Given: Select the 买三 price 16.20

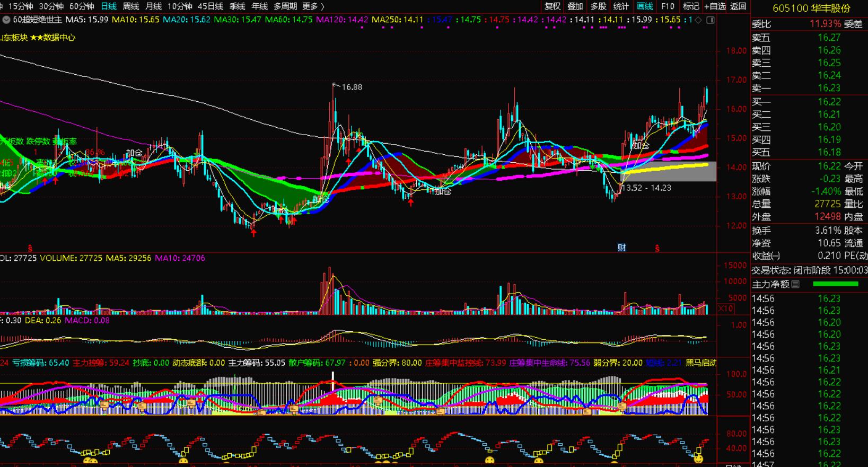Looking at the screenshot, I should [829, 127].
